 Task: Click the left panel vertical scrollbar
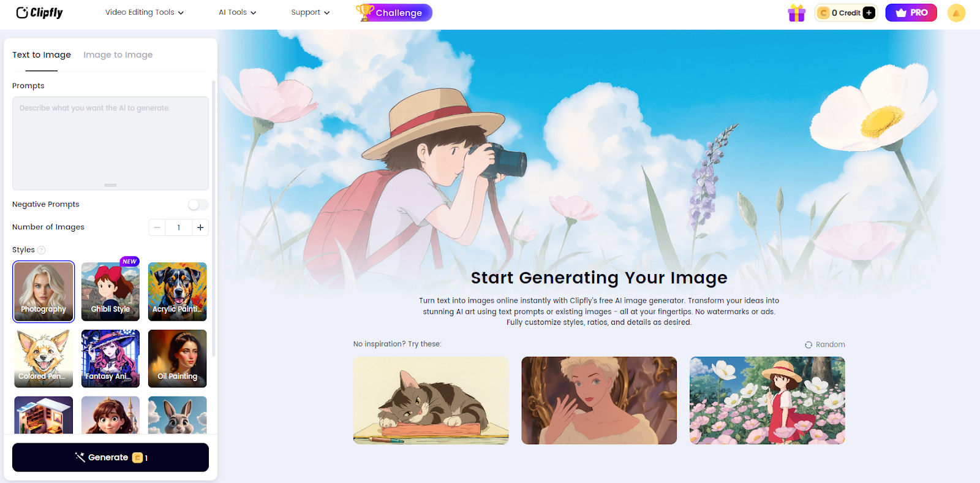click(213, 218)
